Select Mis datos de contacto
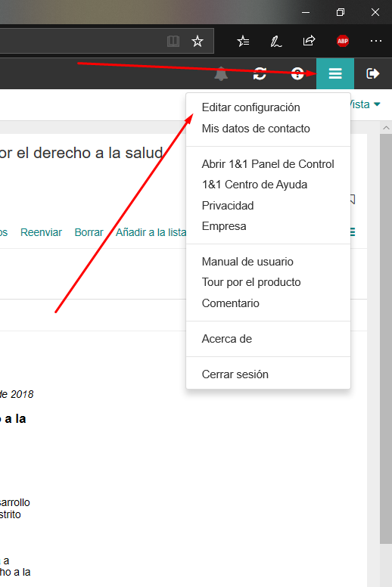Screen dimensions: 392x587 pos(256,129)
